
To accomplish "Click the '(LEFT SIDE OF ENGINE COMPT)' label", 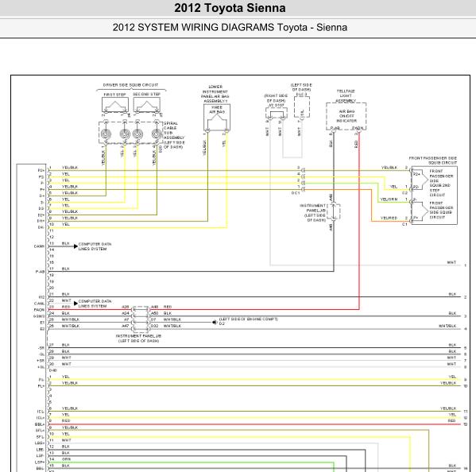I will coord(249,319).
